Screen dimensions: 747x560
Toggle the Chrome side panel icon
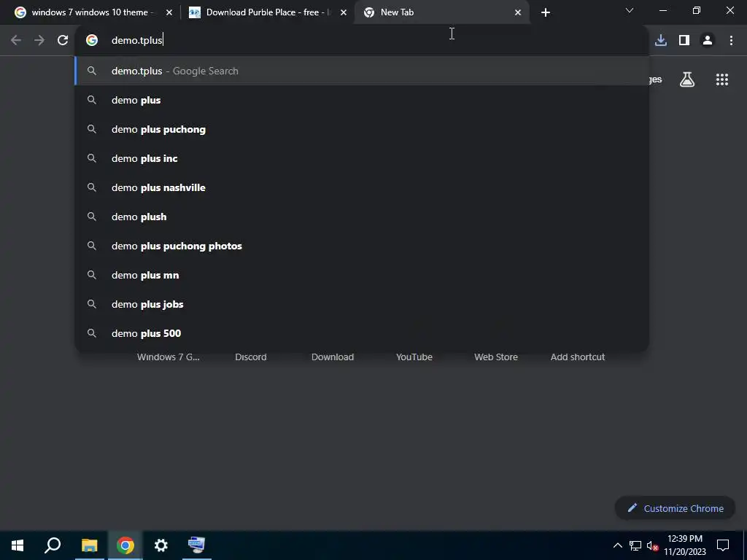tap(684, 41)
